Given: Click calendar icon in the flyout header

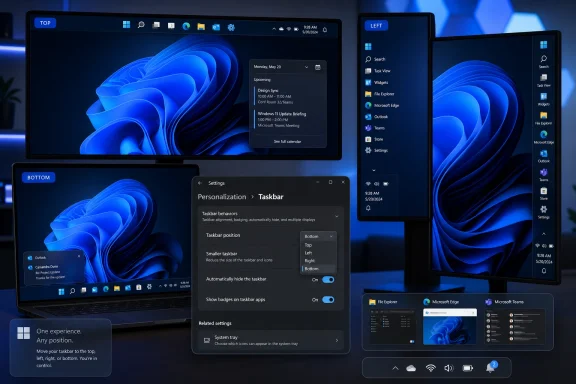Looking at the screenshot, I should (318, 67).
